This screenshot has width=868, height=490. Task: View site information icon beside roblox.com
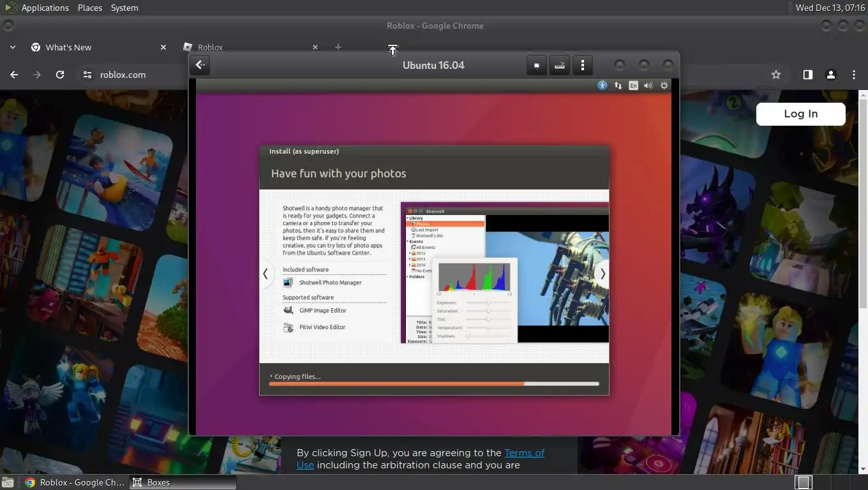click(87, 75)
